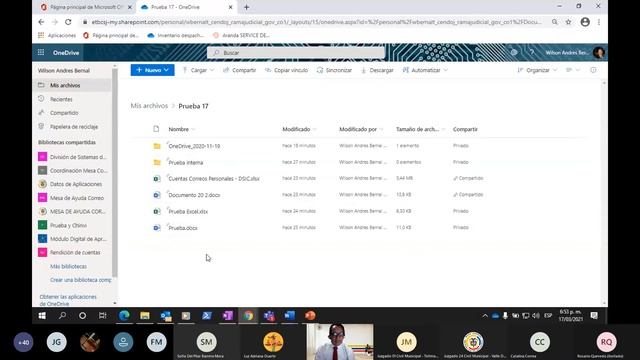The width and height of the screenshot is (640, 360).
Task: Expand the Nuevo button dropdown
Action: click(166, 70)
